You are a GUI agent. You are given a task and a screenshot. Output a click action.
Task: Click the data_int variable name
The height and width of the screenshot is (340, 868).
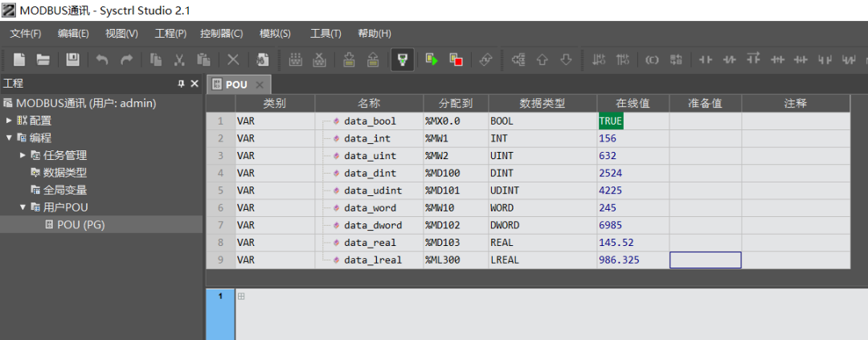[367, 138]
